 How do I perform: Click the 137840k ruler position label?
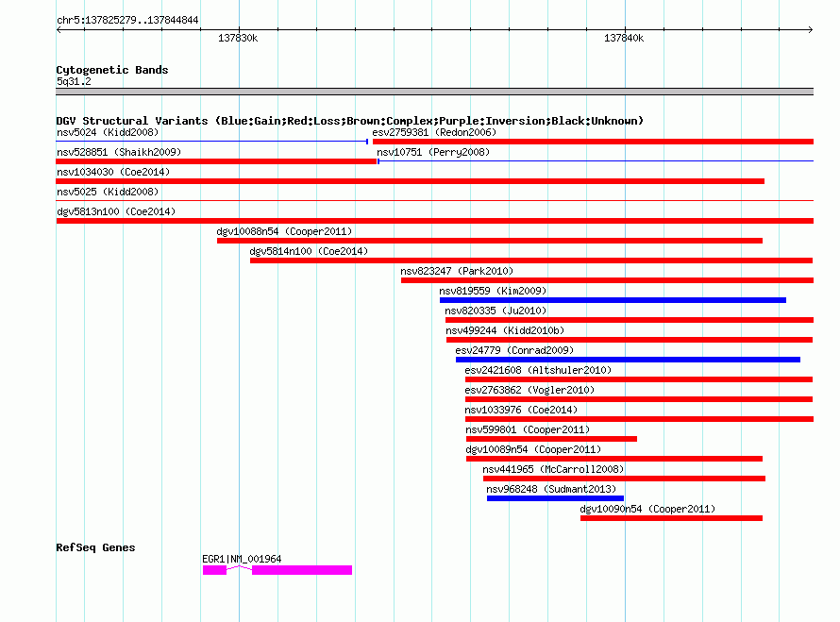[624, 38]
